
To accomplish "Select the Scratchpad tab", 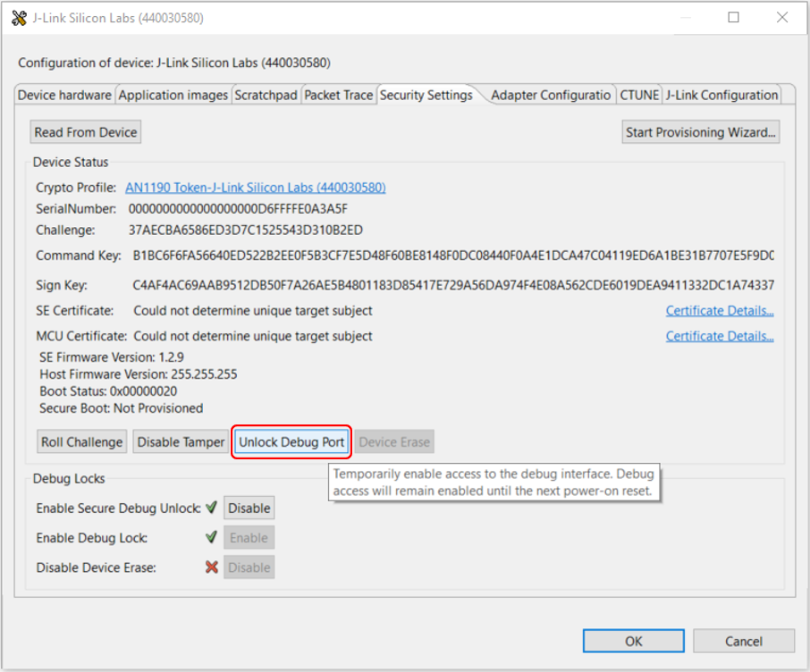I will pos(266,96).
